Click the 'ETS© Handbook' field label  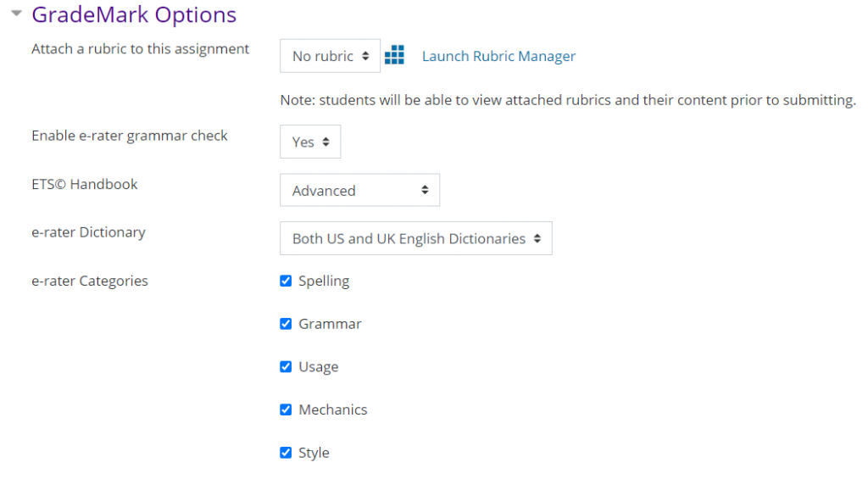point(84,184)
